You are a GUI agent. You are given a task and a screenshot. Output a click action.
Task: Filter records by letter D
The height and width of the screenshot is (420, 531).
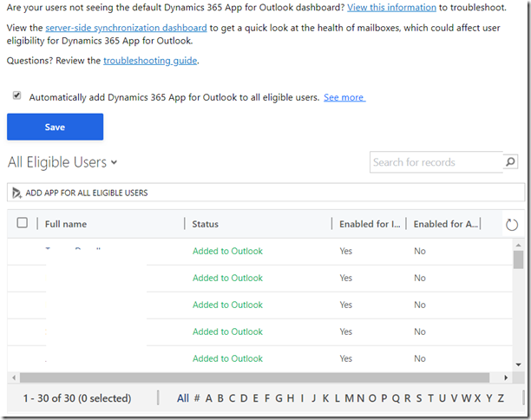(244, 398)
